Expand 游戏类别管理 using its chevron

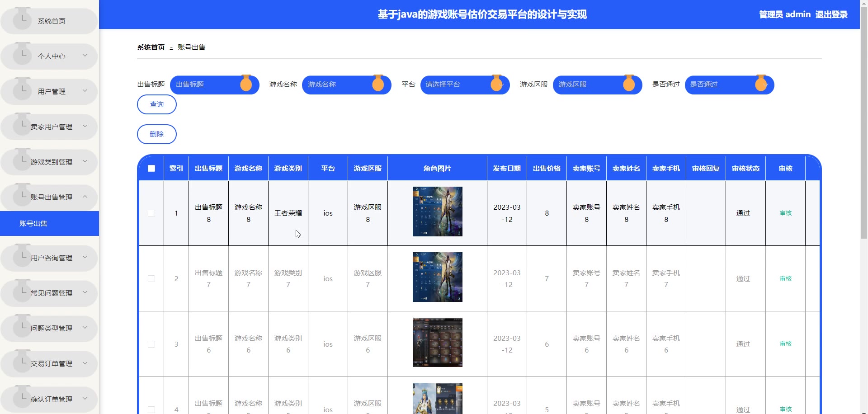point(85,161)
